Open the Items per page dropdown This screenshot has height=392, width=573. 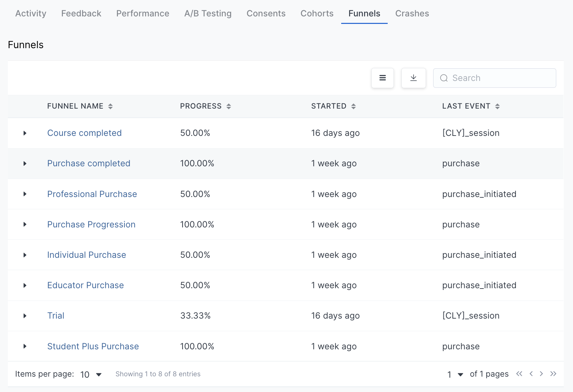coord(91,375)
